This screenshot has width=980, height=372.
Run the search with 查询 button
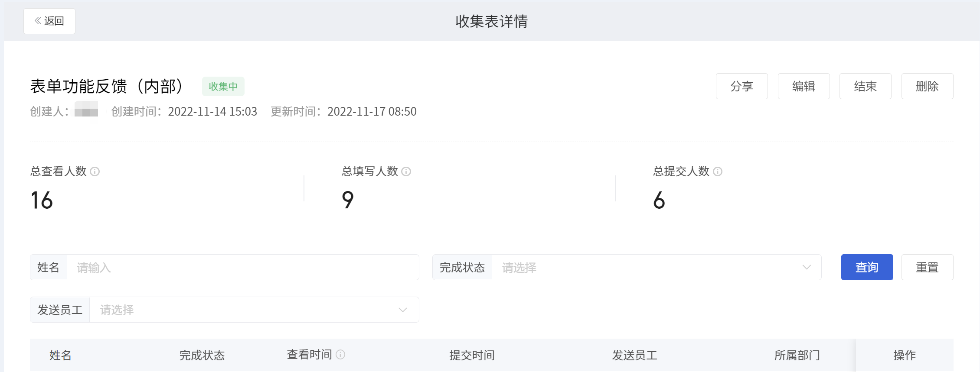tap(867, 267)
